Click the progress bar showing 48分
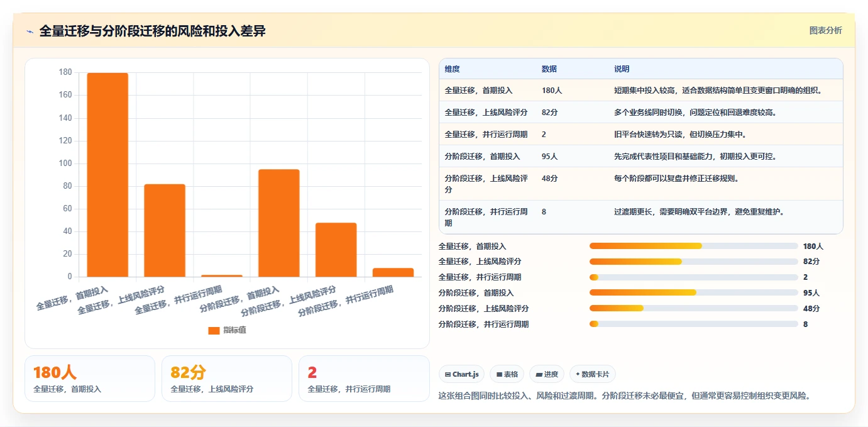868x427 pixels. [x=694, y=308]
